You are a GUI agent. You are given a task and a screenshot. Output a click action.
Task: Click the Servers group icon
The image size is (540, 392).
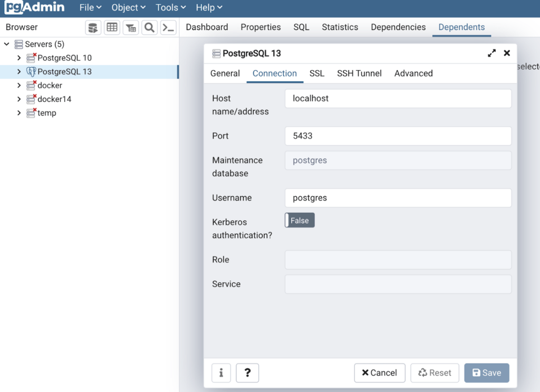click(x=18, y=44)
